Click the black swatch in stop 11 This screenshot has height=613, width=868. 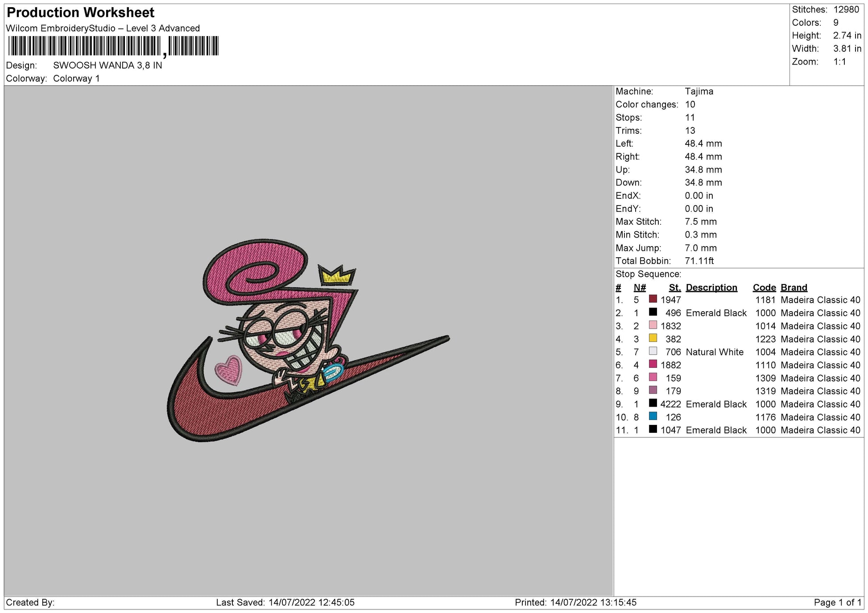[x=653, y=429]
